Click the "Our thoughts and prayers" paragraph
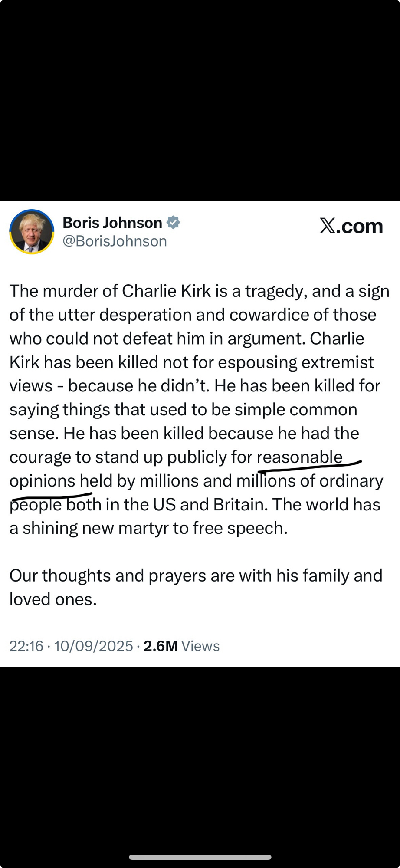Viewport: 400px width, 868px height. tap(196, 575)
